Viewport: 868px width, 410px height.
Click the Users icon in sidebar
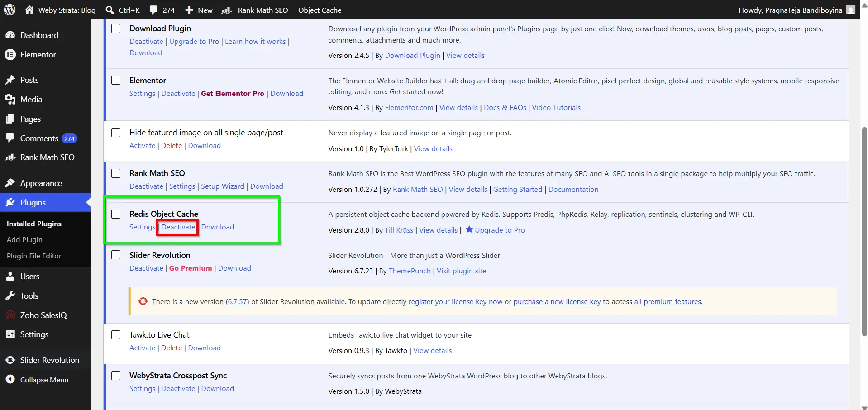10,276
